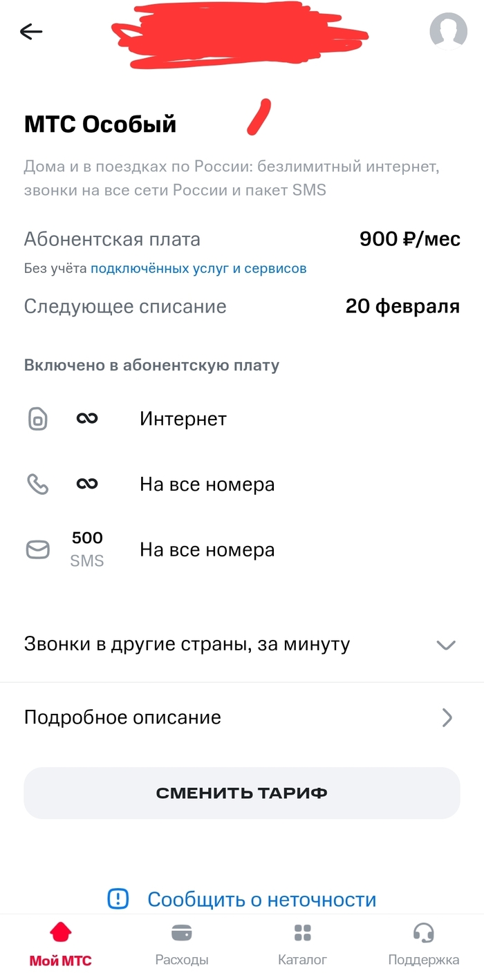Tap the Каталог grid icon
The width and height of the screenshot is (484, 980).
(x=302, y=933)
